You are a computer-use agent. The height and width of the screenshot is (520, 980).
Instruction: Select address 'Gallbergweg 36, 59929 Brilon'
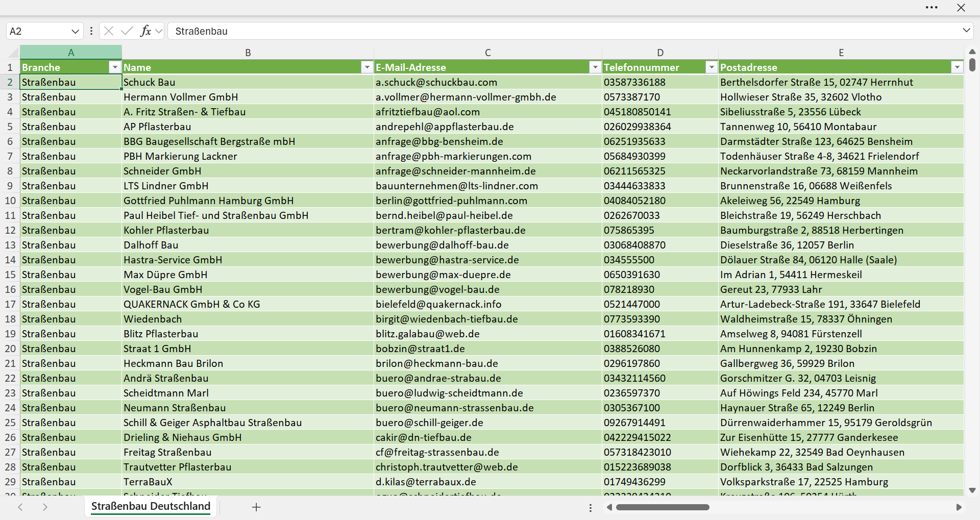(841, 363)
